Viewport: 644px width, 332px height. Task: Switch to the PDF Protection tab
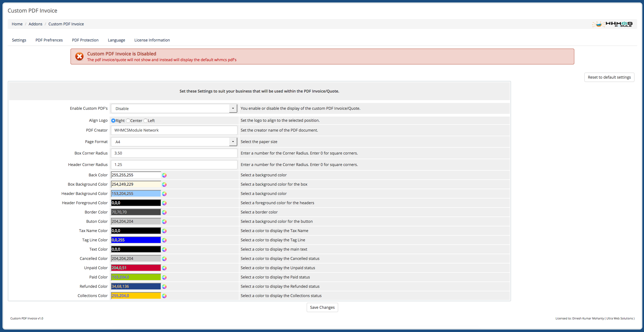[85, 39]
